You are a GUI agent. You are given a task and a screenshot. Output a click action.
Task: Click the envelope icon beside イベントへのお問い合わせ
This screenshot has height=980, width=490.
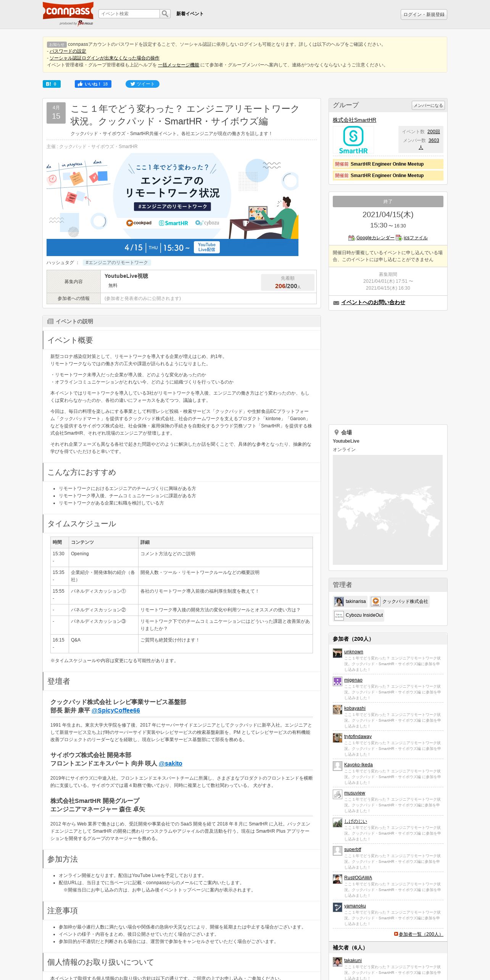click(x=336, y=303)
